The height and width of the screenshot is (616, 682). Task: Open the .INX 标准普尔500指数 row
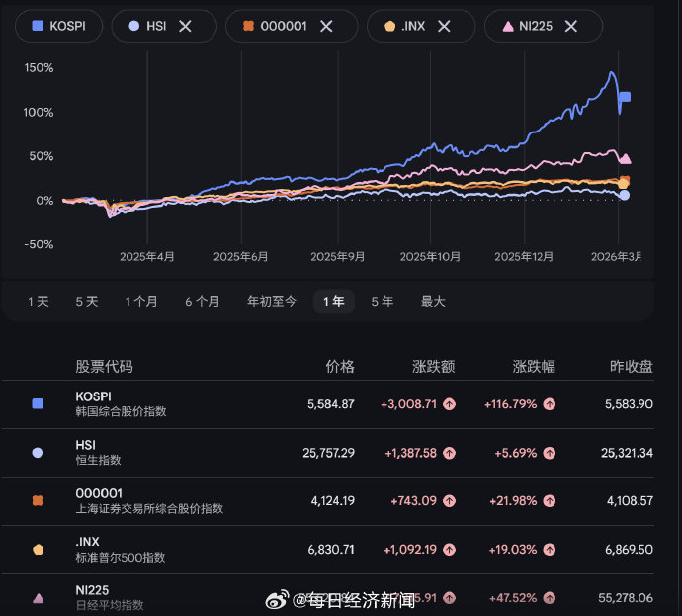(328, 550)
